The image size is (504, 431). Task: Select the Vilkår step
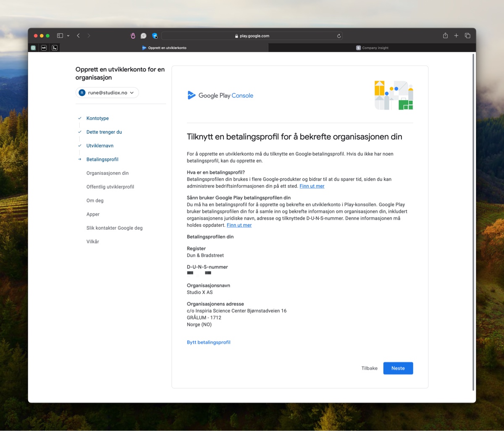pos(93,242)
